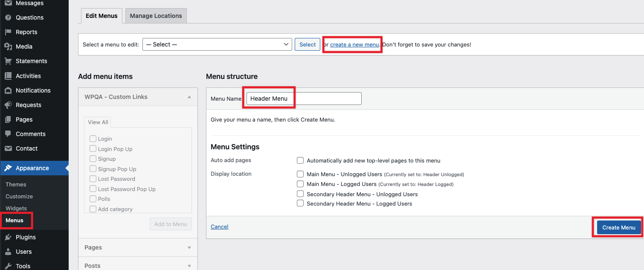Expand the Posts section
The image size is (644, 270).
[189, 266]
